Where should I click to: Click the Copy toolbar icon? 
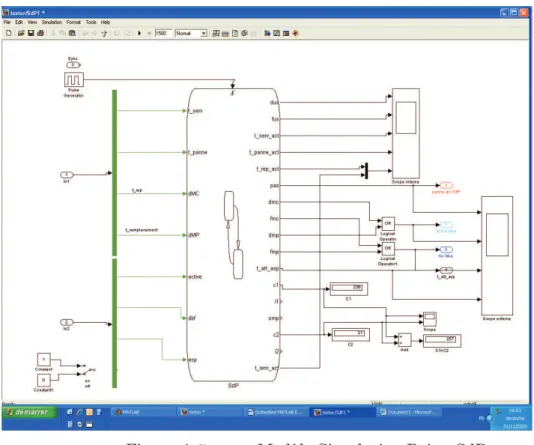click(62, 33)
